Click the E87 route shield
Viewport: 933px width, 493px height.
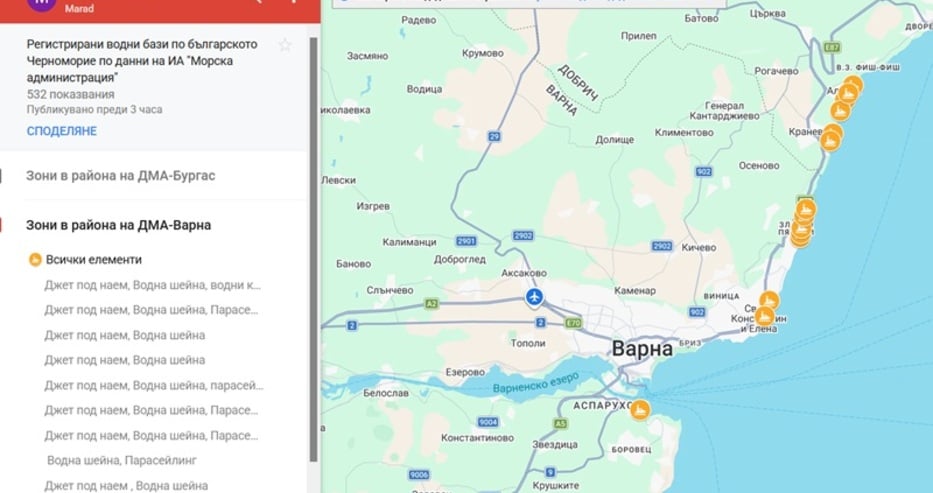832,47
